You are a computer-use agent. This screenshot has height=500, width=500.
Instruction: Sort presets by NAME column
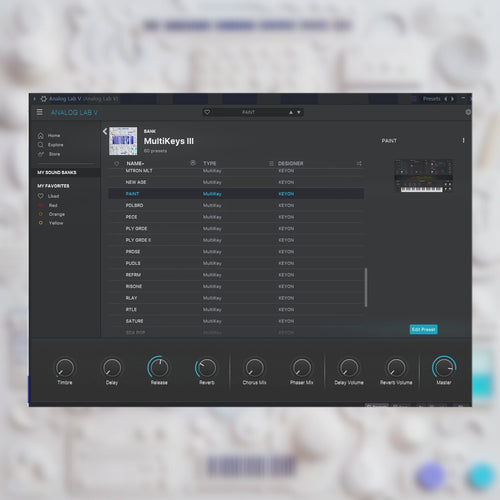[x=135, y=163]
